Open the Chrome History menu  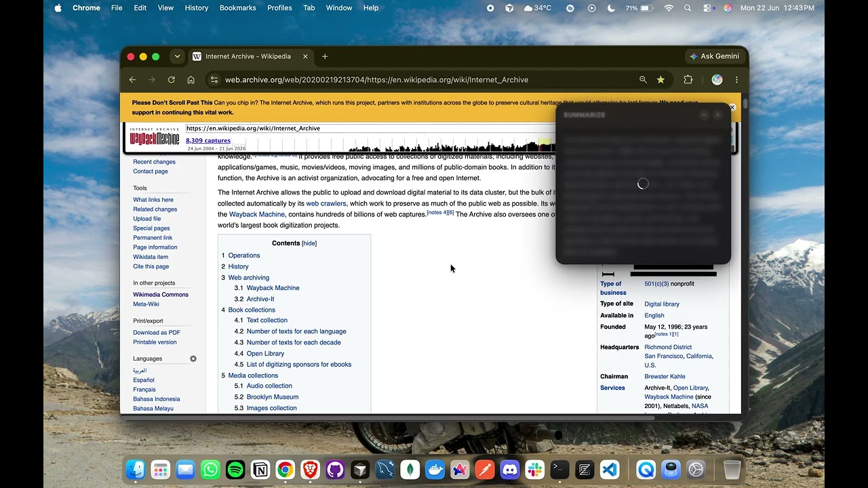click(x=197, y=8)
